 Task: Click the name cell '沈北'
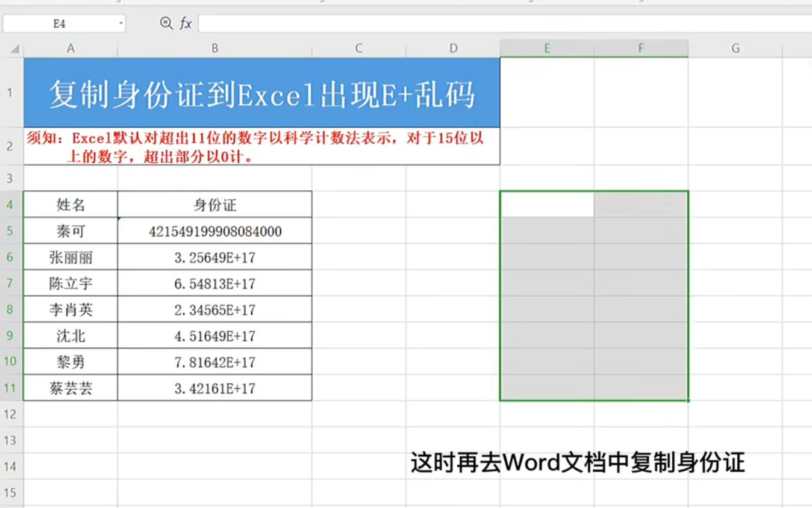pyautogui.click(x=70, y=336)
